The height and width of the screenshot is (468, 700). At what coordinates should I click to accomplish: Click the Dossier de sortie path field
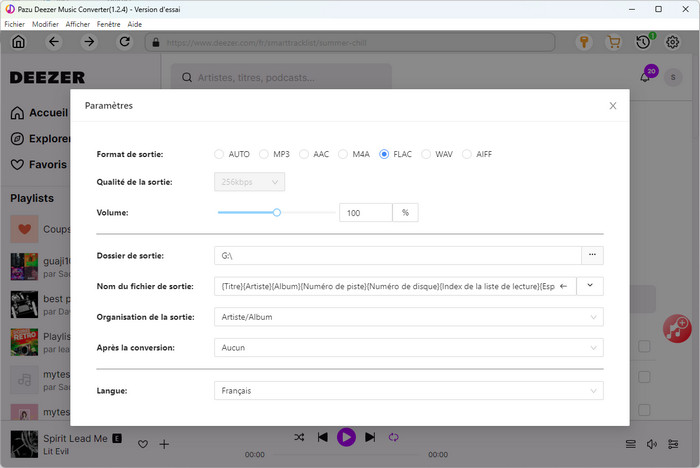tap(397, 255)
